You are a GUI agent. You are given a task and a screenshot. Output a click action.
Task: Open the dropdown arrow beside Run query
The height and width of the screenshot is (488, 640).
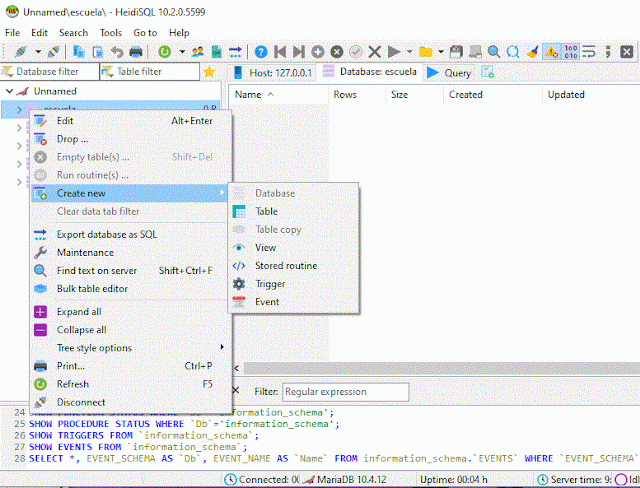[x=409, y=52]
